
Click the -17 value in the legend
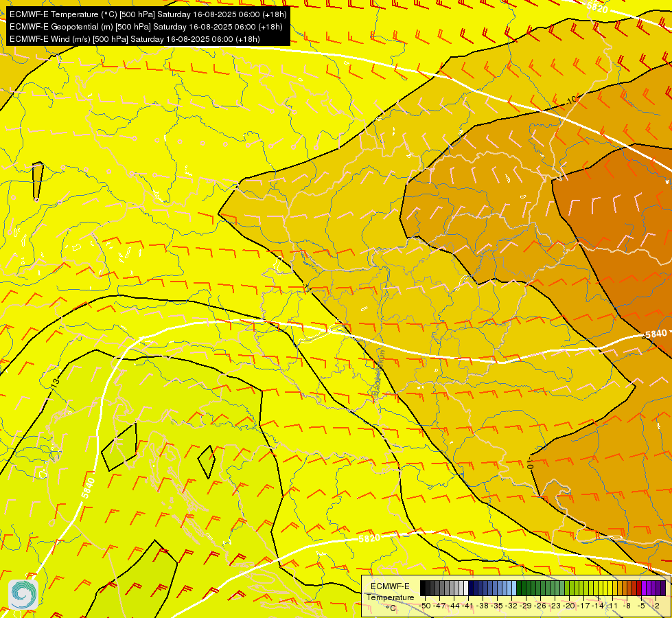585,606
